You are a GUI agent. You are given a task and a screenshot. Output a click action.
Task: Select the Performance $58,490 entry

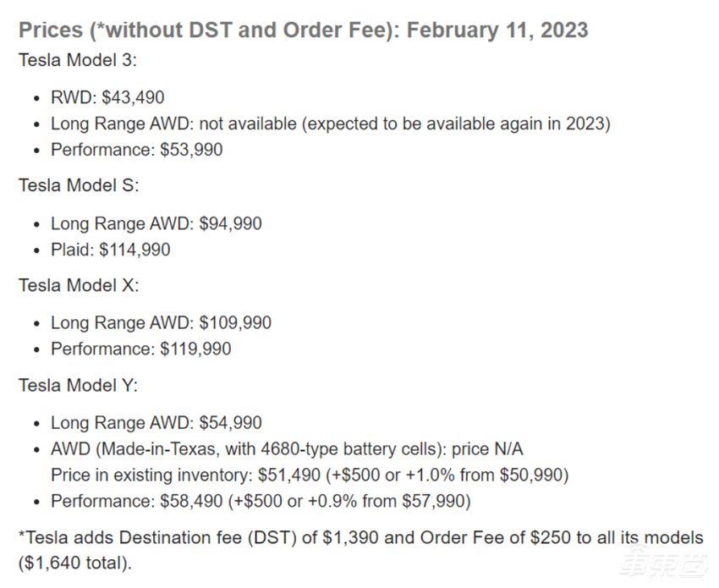coord(260,501)
